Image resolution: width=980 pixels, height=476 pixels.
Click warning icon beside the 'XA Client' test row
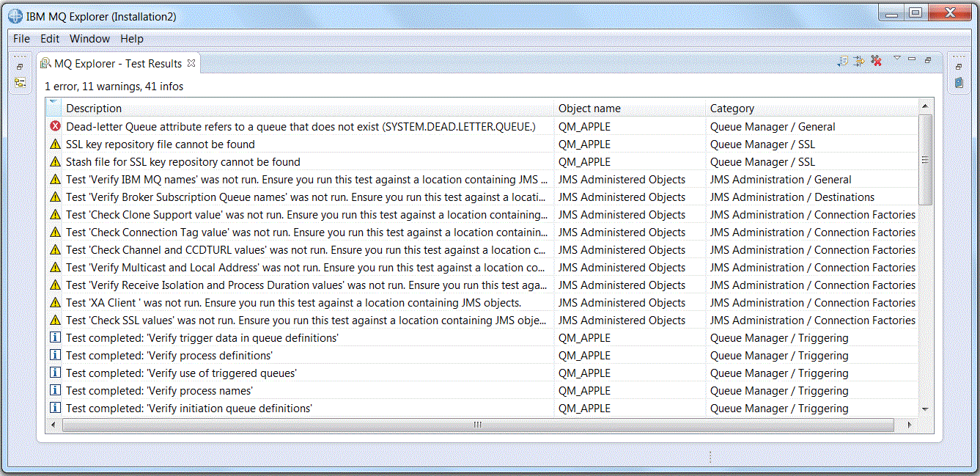click(55, 302)
